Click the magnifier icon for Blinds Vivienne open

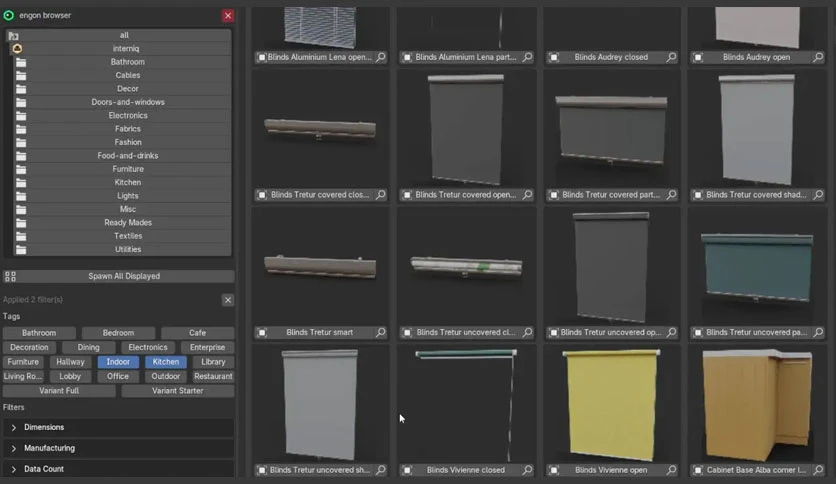pos(671,470)
